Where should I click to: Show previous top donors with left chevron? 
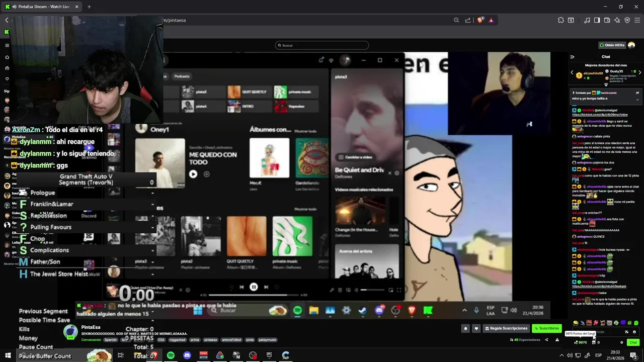coord(572,73)
